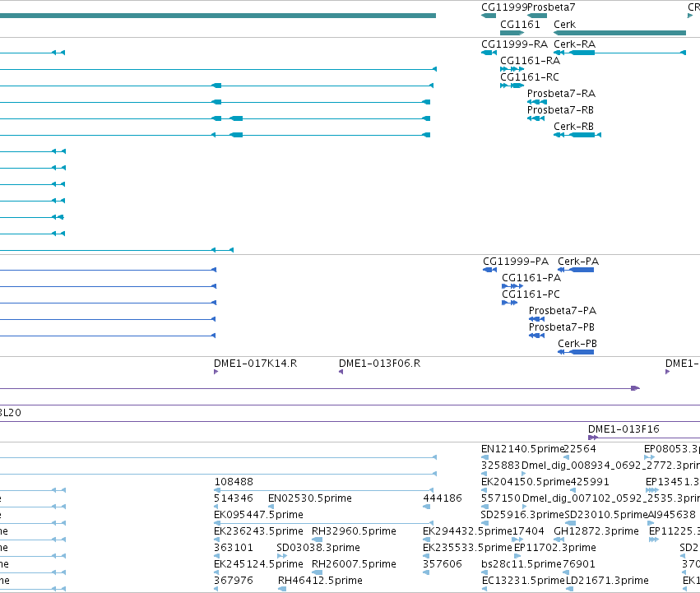Open the EC13231.5prime EST label

523,581
